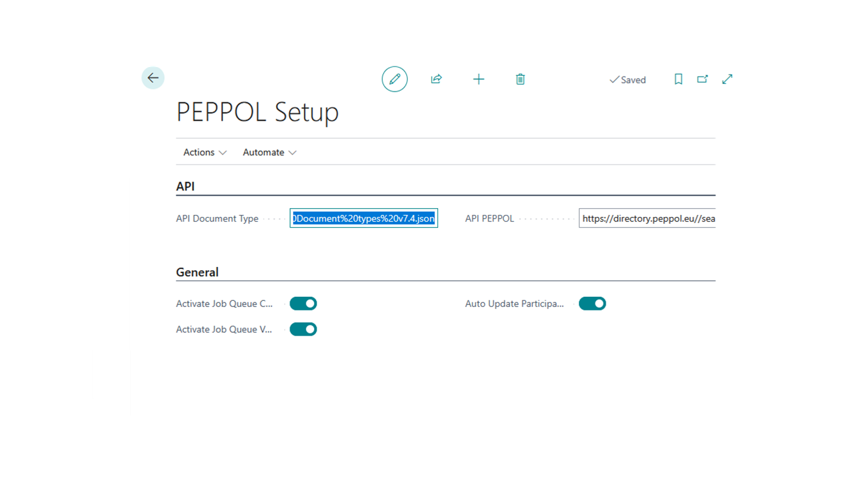Create new record with plus icon
This screenshot has height=488, width=868.
coord(479,79)
